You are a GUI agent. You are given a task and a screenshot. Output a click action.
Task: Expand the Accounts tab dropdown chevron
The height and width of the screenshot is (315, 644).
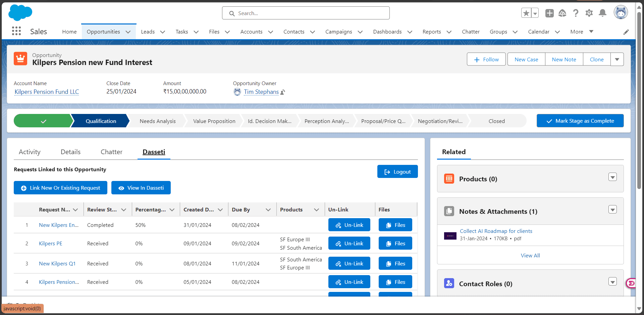click(x=271, y=32)
